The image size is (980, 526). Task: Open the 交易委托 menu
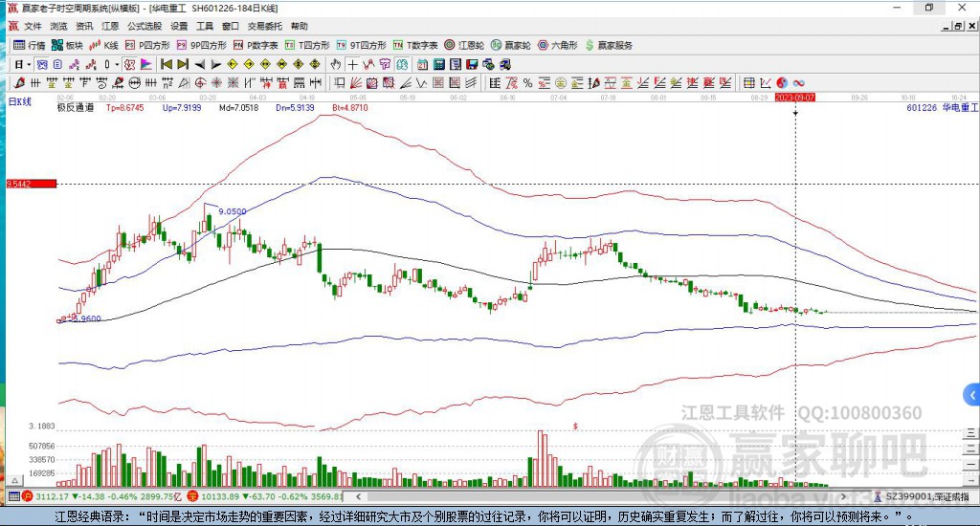click(x=264, y=26)
